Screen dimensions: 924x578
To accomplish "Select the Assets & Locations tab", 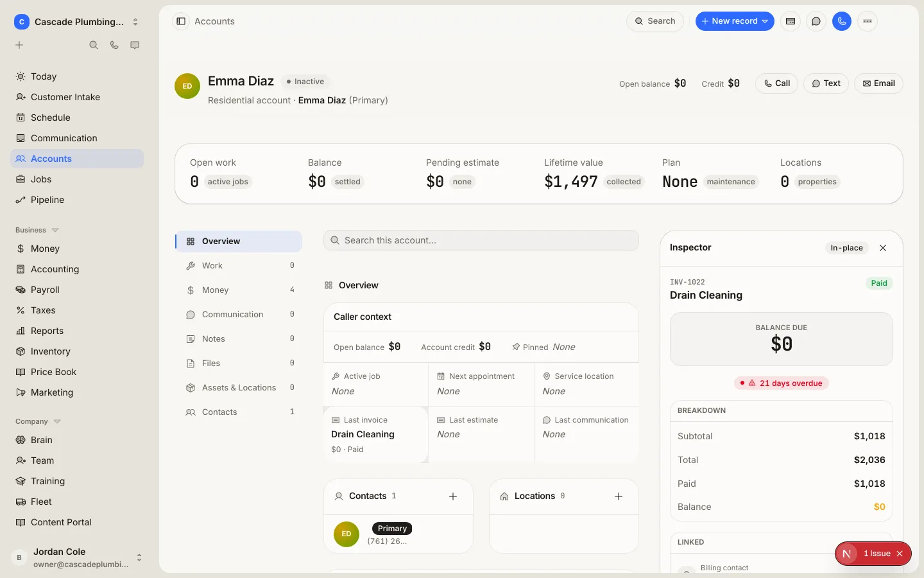I will point(239,388).
